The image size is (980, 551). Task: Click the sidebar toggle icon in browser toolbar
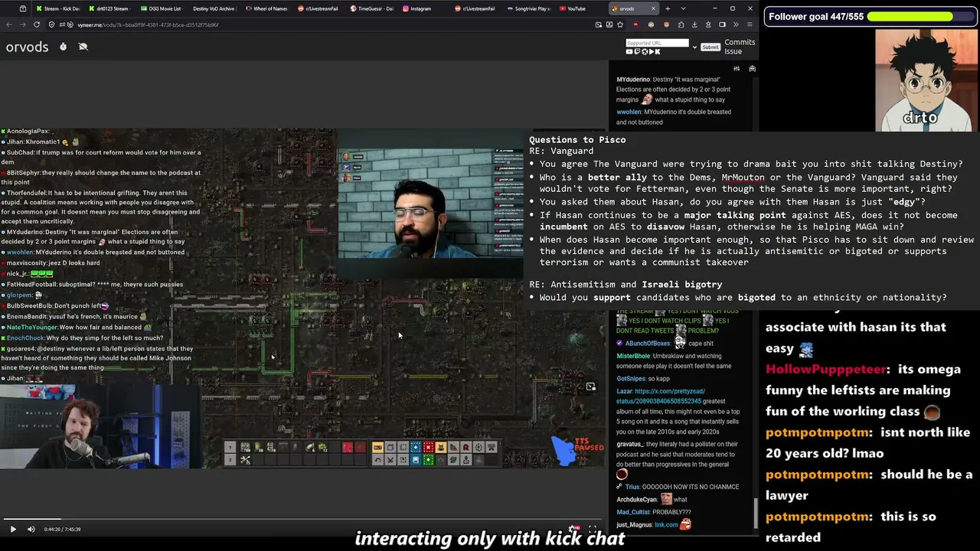(722, 24)
